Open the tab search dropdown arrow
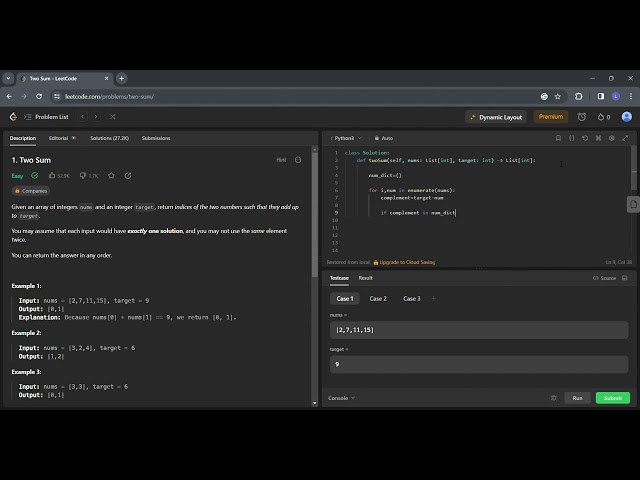Image resolution: width=640 pixels, height=480 pixels. coord(8,78)
